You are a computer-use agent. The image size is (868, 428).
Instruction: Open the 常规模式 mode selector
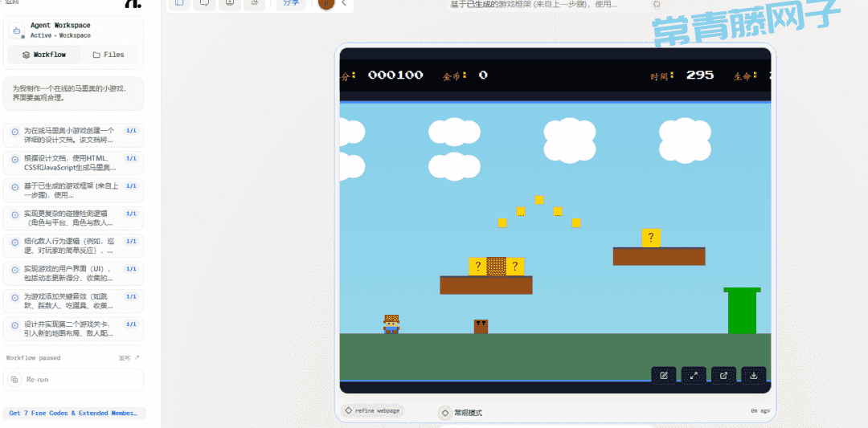click(461, 413)
